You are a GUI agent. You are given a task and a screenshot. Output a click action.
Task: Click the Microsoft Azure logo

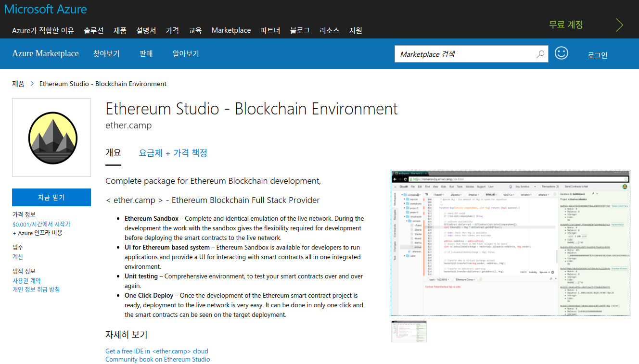(x=45, y=9)
